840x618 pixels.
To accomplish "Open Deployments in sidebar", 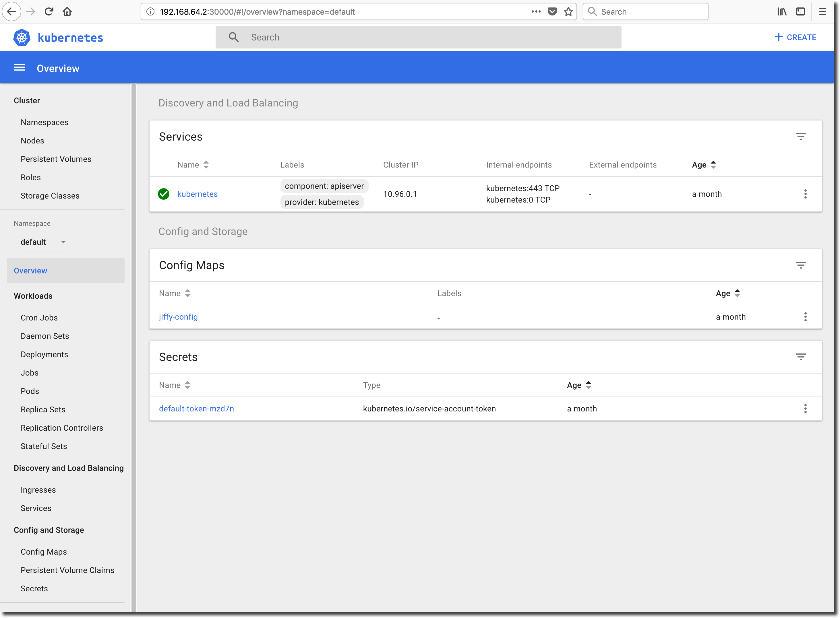I will tap(44, 354).
